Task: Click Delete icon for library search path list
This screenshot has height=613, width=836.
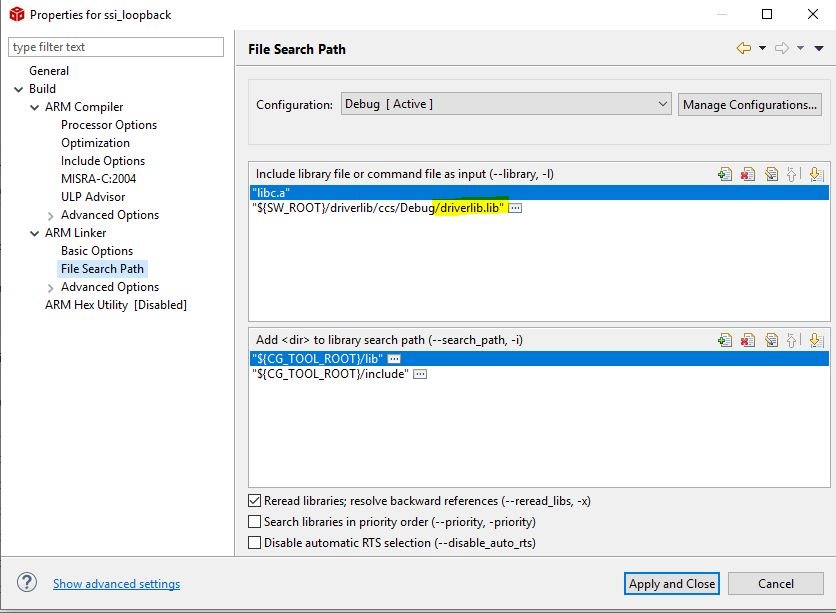Action: coord(748,340)
